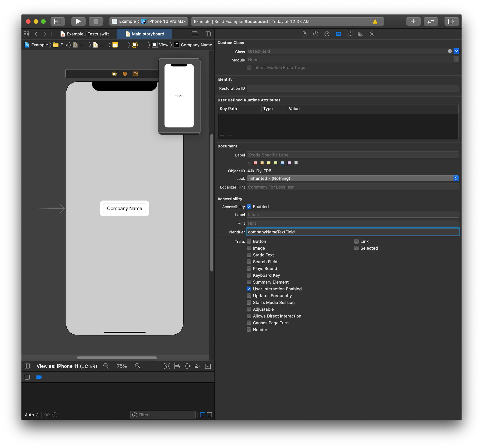Open the Module dropdown

coord(456,59)
